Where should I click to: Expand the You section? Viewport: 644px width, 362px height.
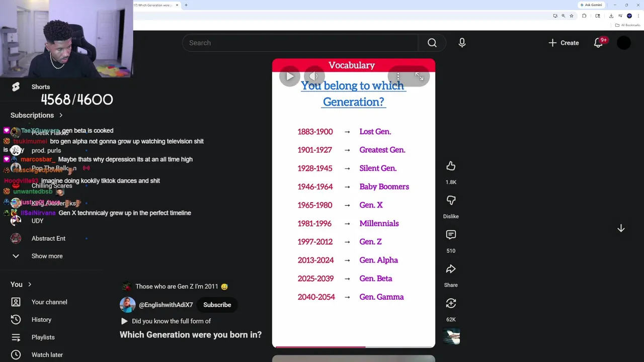[21, 284]
